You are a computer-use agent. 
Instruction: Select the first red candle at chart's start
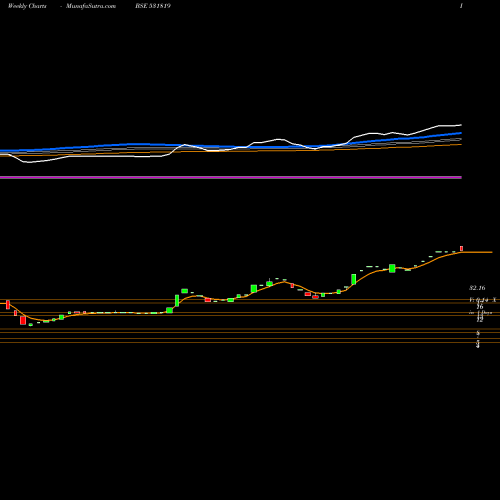click(8, 304)
